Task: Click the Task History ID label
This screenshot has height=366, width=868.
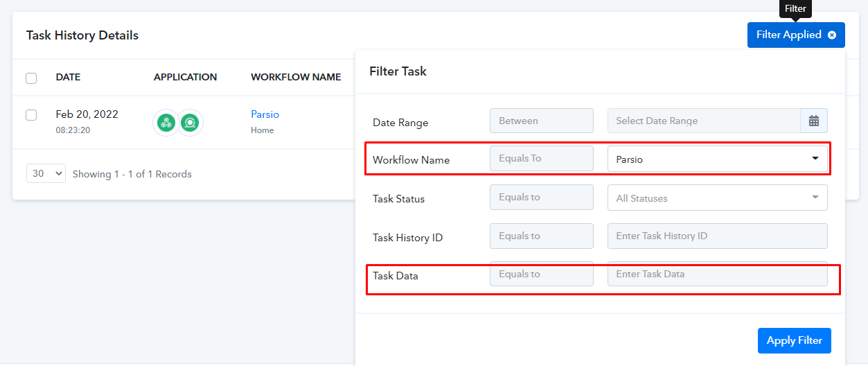Action: click(x=408, y=238)
